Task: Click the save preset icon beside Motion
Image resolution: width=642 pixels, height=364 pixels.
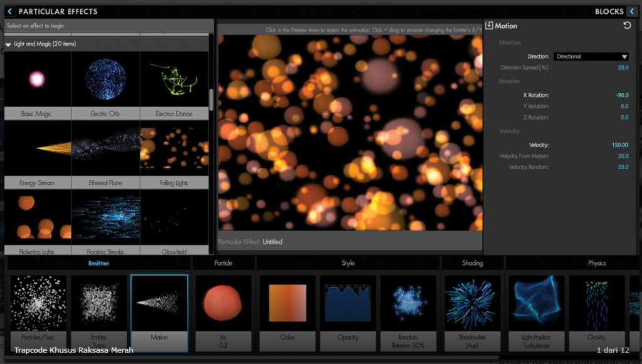Action: (489, 25)
